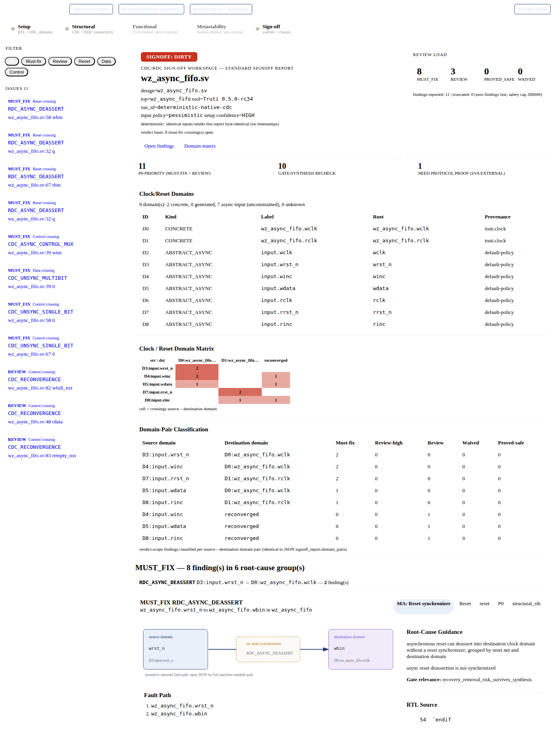Filter issues by Must-fix

pos(33,61)
